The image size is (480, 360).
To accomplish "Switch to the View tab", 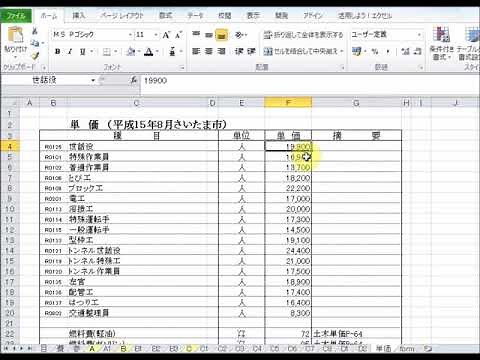I will click(x=253, y=15).
